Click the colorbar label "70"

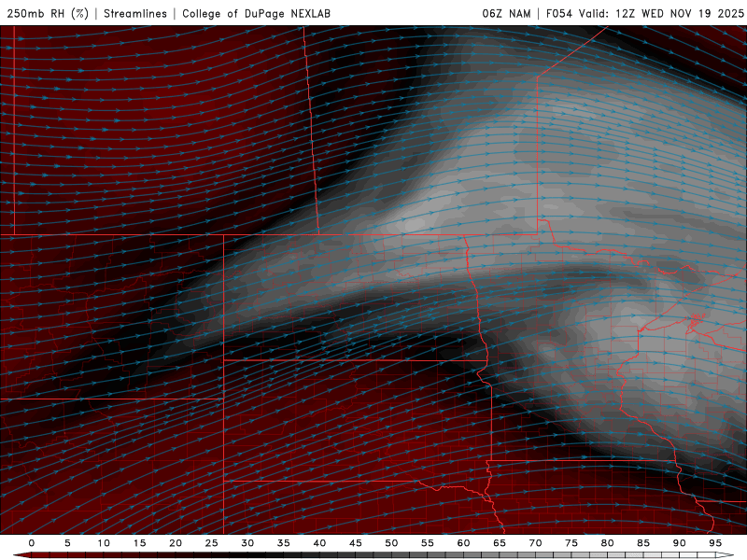535,543
